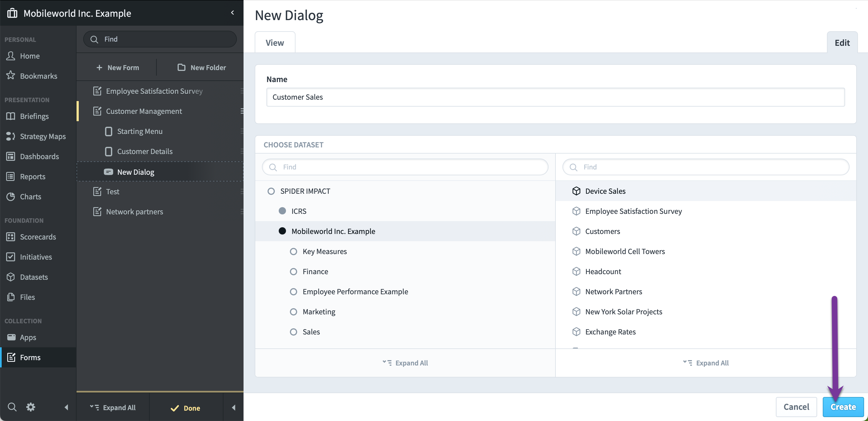Choose New York Solar Projects dataset
Viewport: 868px width, 421px height.
tap(705, 312)
